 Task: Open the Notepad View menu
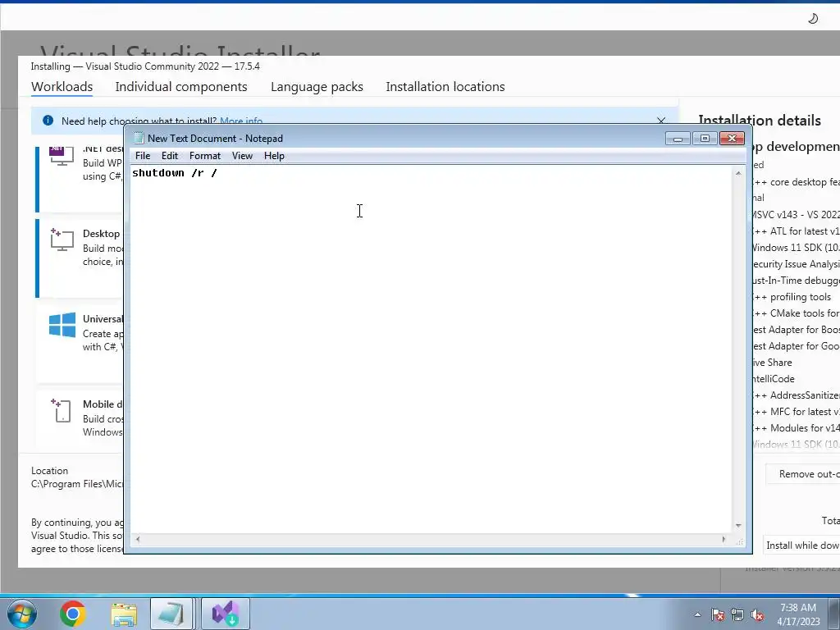242,156
